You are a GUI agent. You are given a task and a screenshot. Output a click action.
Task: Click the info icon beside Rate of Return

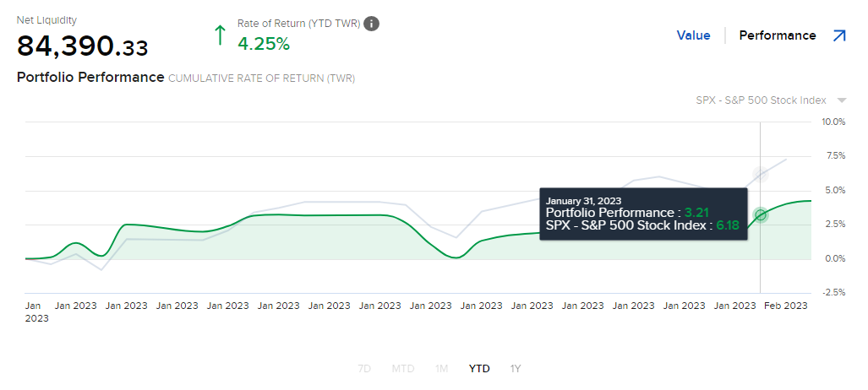point(371,24)
